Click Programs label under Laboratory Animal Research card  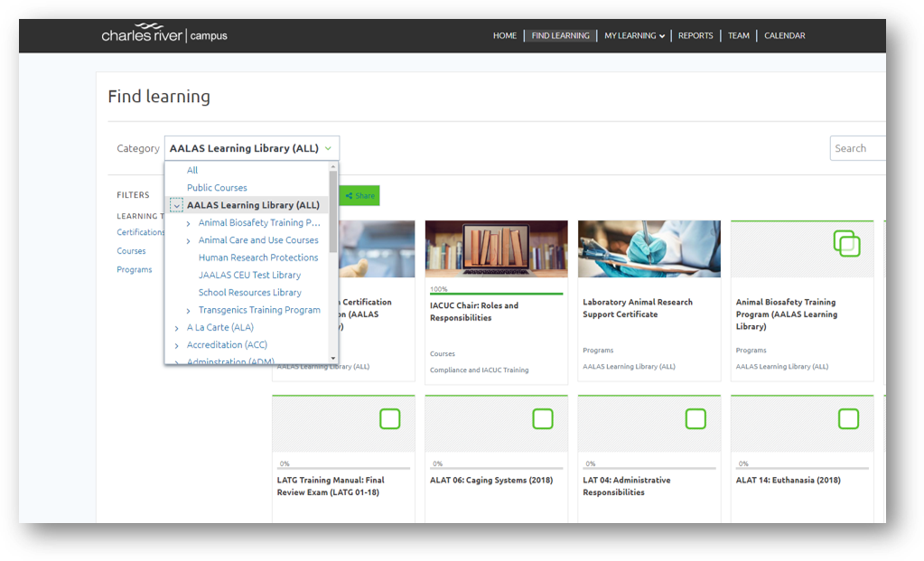598,351
